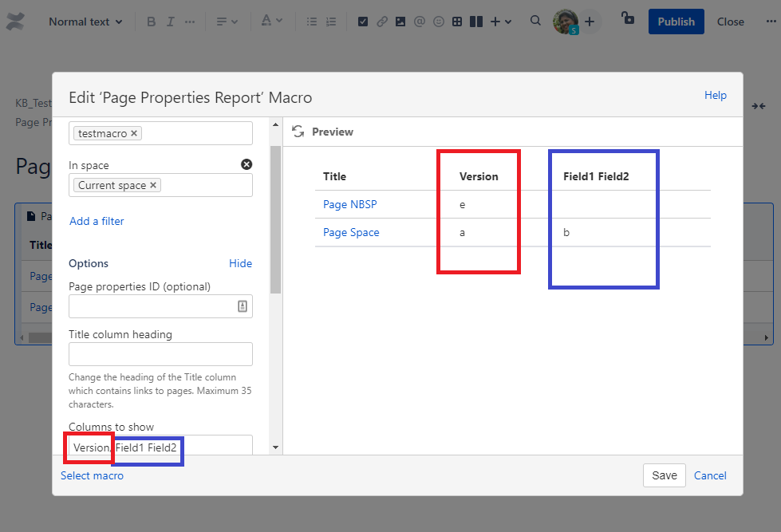This screenshot has width=781, height=532.
Task: Click the Title column header in preview
Action: [334, 176]
